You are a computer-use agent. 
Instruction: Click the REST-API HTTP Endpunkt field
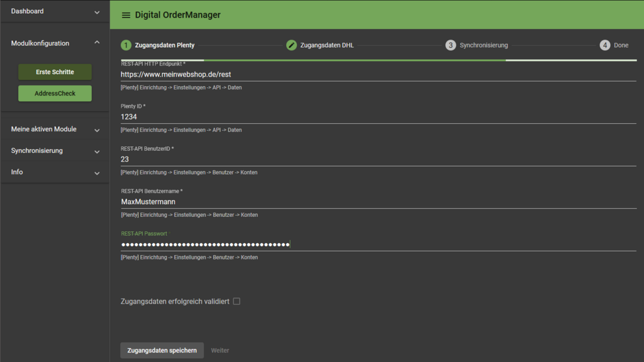coord(377,74)
